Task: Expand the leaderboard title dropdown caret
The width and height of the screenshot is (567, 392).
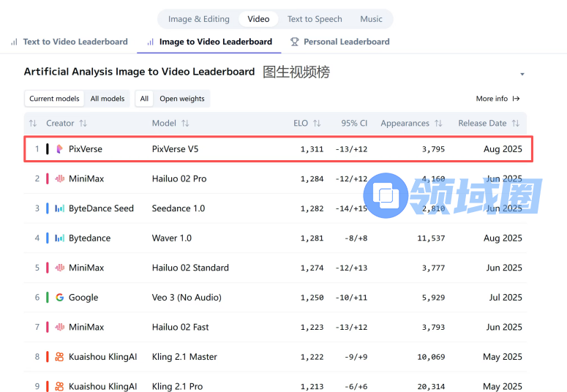Action: 522,75
